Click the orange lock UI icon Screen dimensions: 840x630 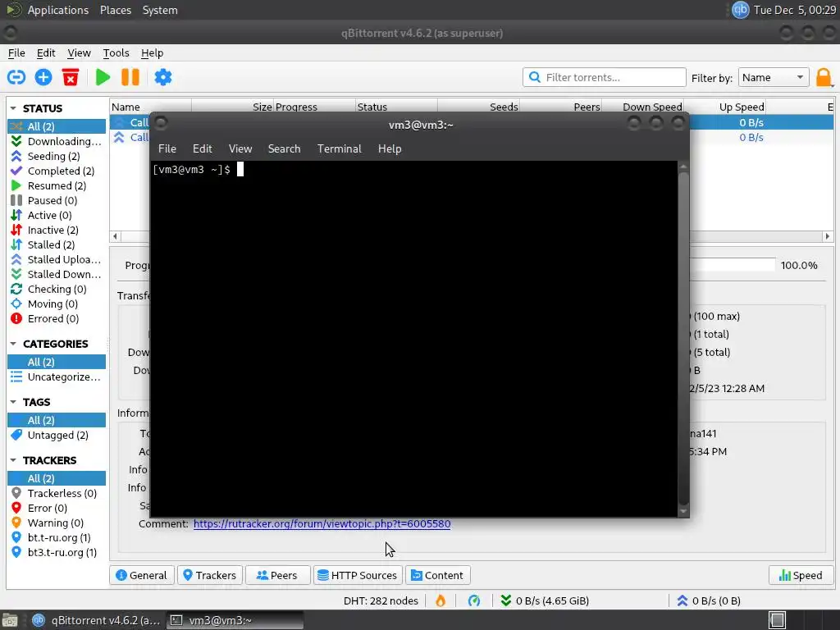pyautogui.click(x=824, y=78)
